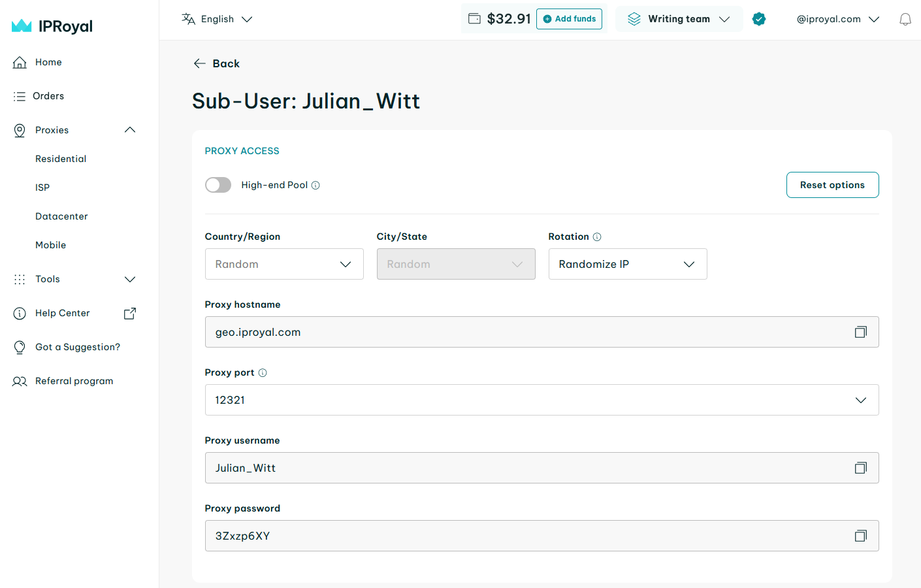921x588 pixels.
Task: Open Orders in sidebar
Action: tap(48, 96)
